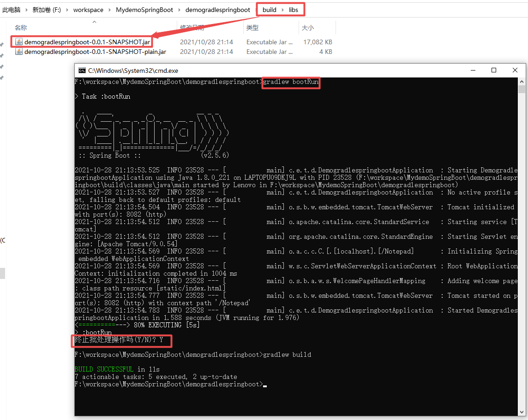Click the gradlew build command text

[x=287, y=355]
